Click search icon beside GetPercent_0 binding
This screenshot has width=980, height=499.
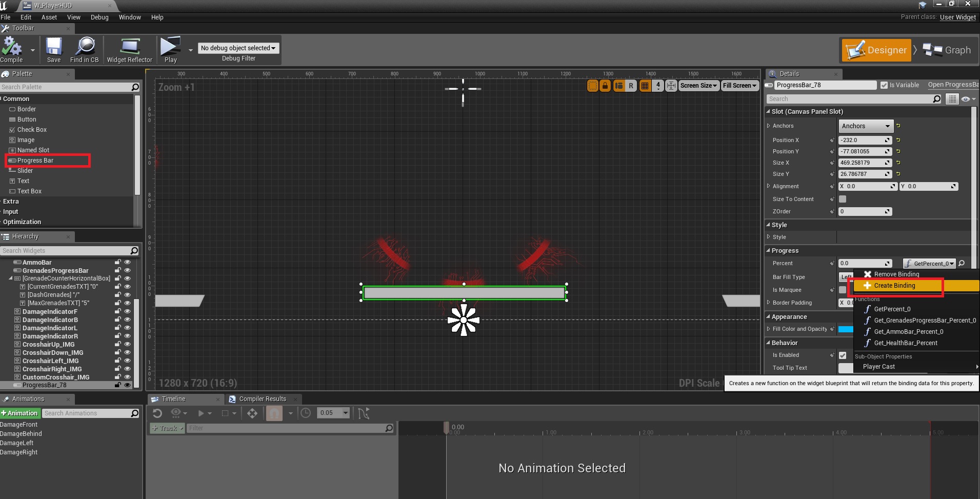tap(962, 264)
